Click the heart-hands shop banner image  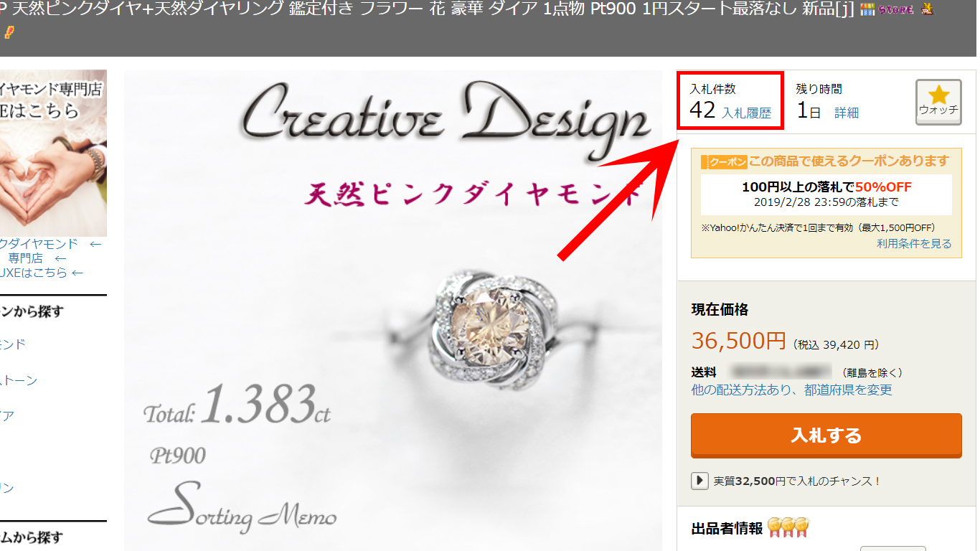point(53,153)
